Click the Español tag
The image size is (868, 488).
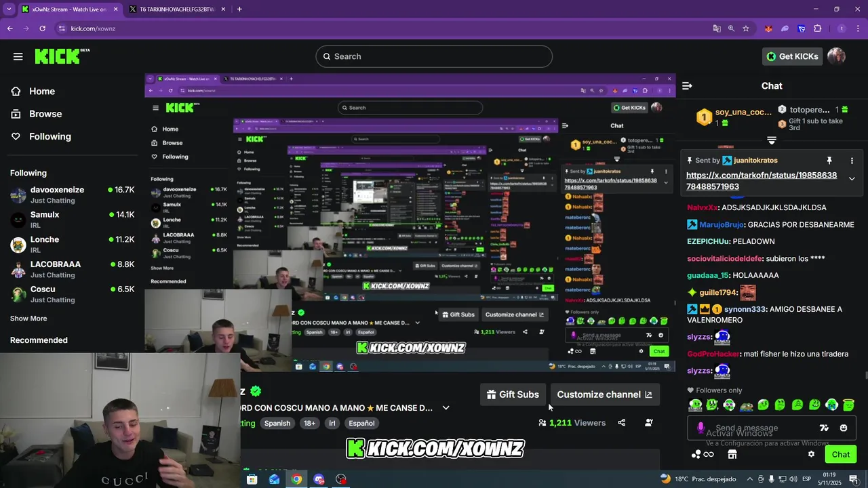point(361,423)
